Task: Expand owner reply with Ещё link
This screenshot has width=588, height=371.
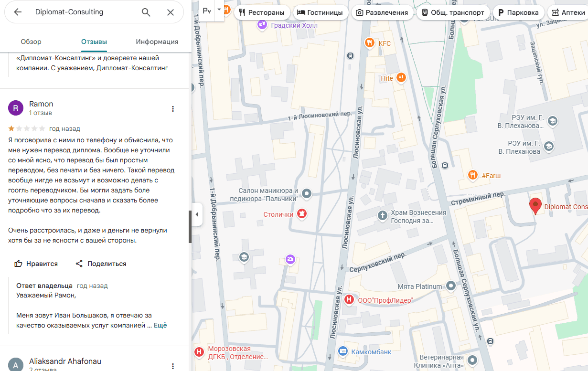Action: tap(160, 325)
